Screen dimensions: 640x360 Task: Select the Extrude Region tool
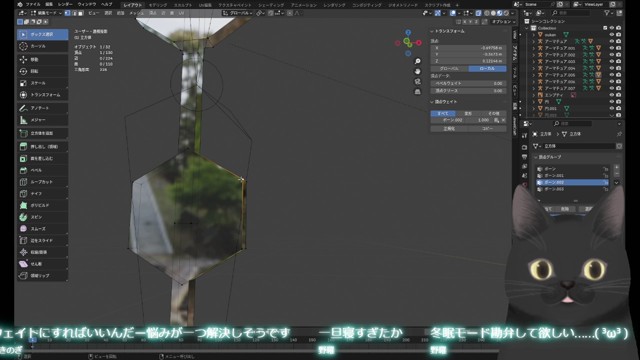click(x=42, y=147)
